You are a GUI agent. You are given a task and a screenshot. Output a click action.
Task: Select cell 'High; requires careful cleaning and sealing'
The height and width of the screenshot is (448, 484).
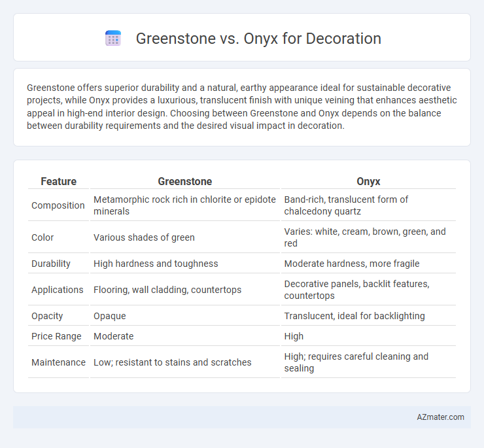click(368, 362)
